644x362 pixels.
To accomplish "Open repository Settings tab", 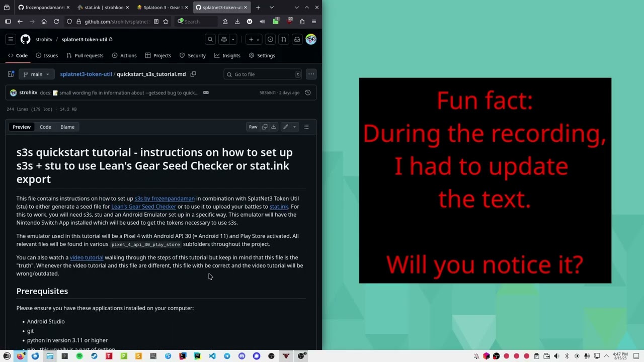I will pos(262,55).
